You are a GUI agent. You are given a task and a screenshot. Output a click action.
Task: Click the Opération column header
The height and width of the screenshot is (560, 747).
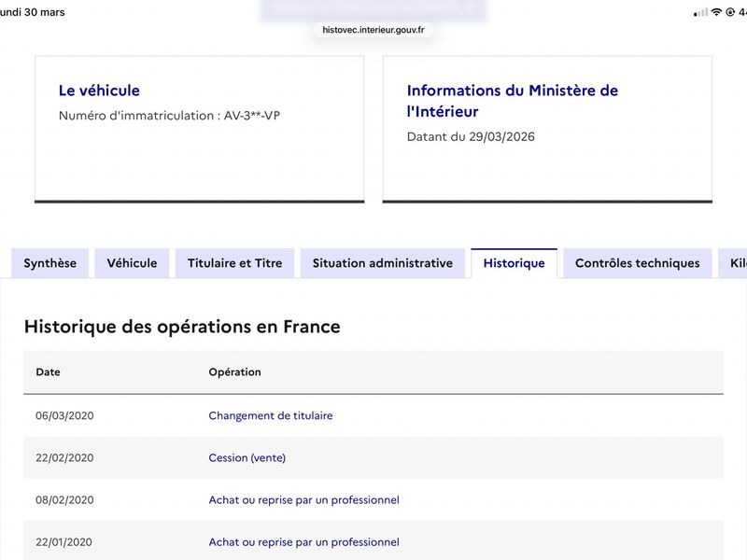[x=235, y=371]
